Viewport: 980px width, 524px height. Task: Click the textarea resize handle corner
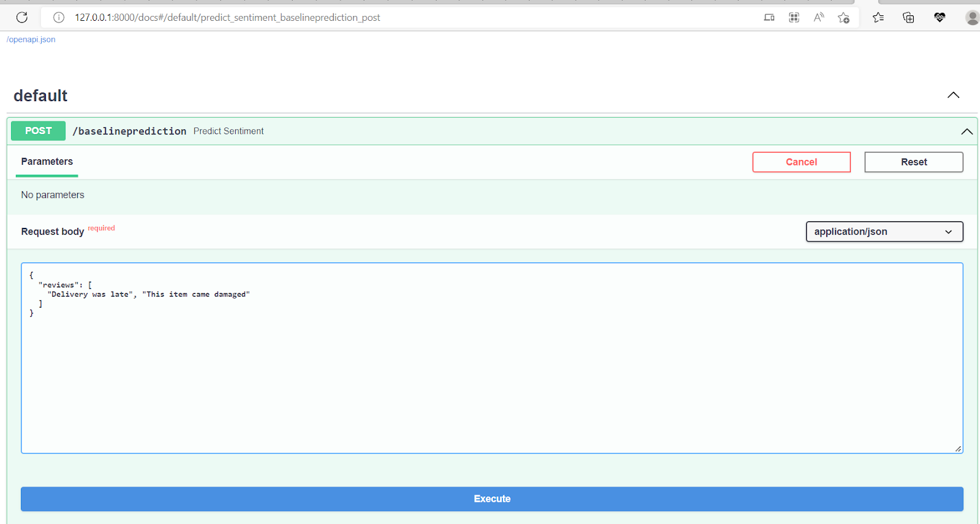958,449
